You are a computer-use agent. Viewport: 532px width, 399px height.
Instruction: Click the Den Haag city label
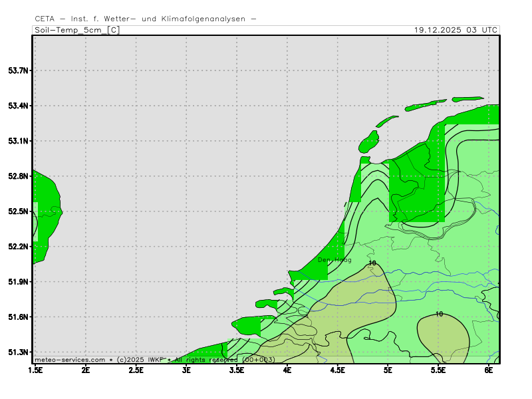(334, 260)
